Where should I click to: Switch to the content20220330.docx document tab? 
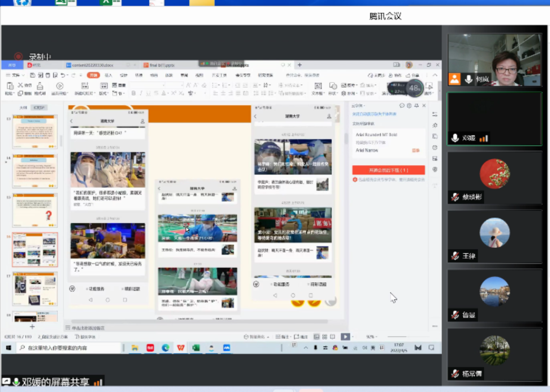pos(92,65)
